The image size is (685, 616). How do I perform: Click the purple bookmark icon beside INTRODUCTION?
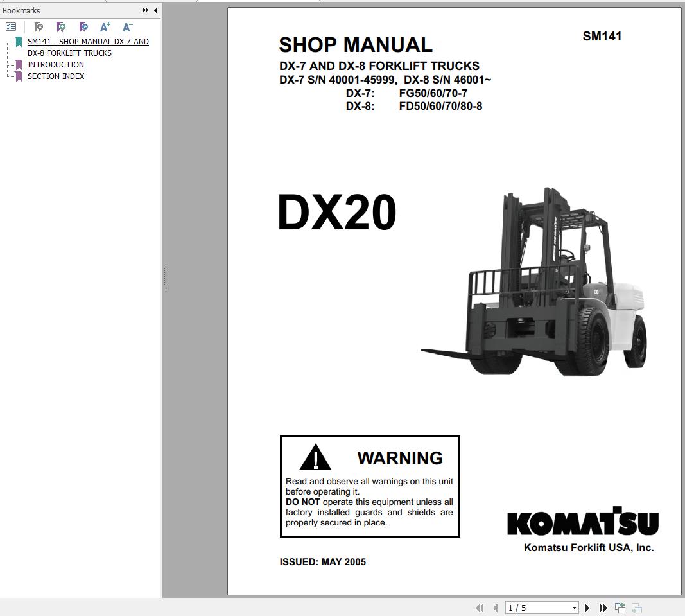pyautogui.click(x=19, y=65)
